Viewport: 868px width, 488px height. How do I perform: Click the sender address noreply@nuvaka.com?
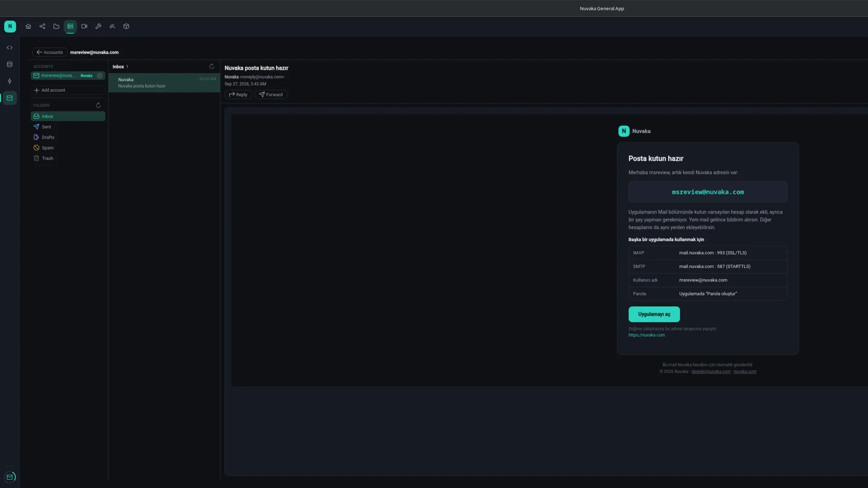coord(262,77)
